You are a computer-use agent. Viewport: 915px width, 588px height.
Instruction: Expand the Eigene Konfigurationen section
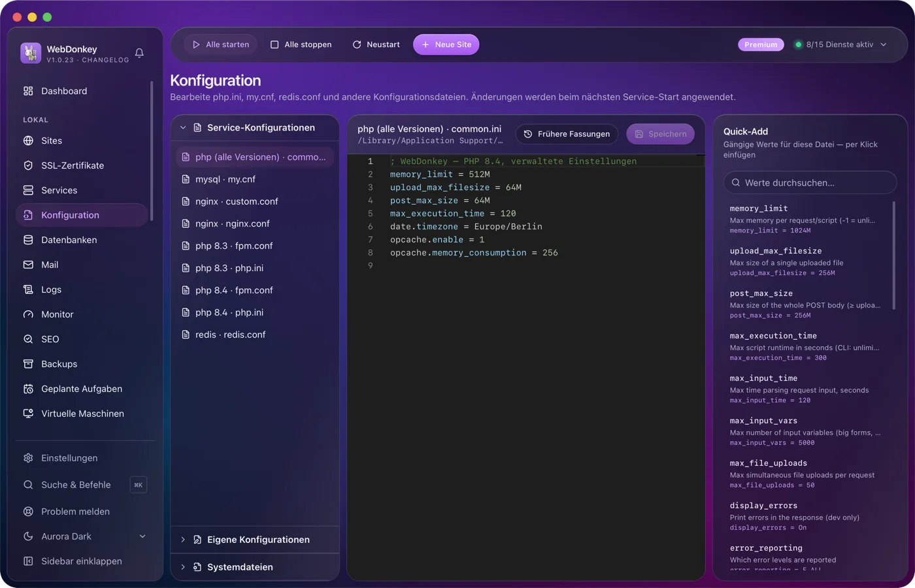(255, 540)
